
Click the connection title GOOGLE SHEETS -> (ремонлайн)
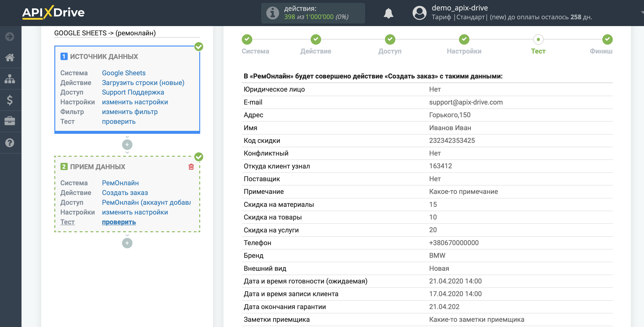coord(105,33)
